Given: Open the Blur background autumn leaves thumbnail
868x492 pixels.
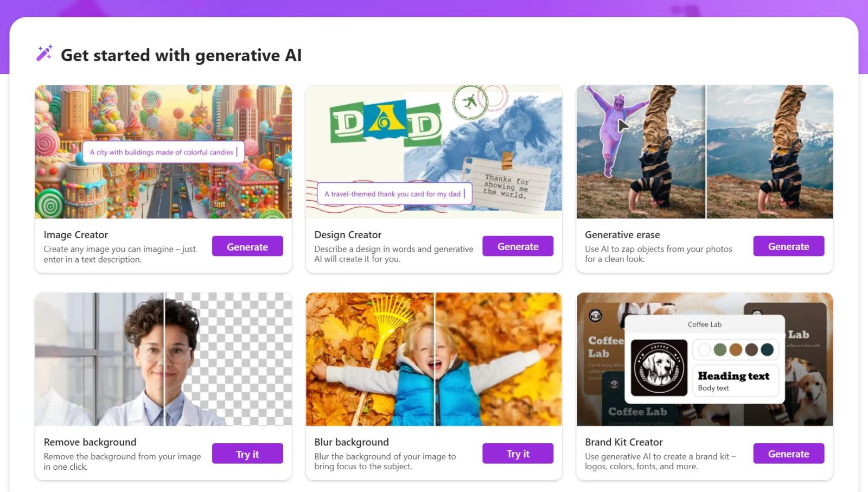Looking at the screenshot, I should pos(434,359).
